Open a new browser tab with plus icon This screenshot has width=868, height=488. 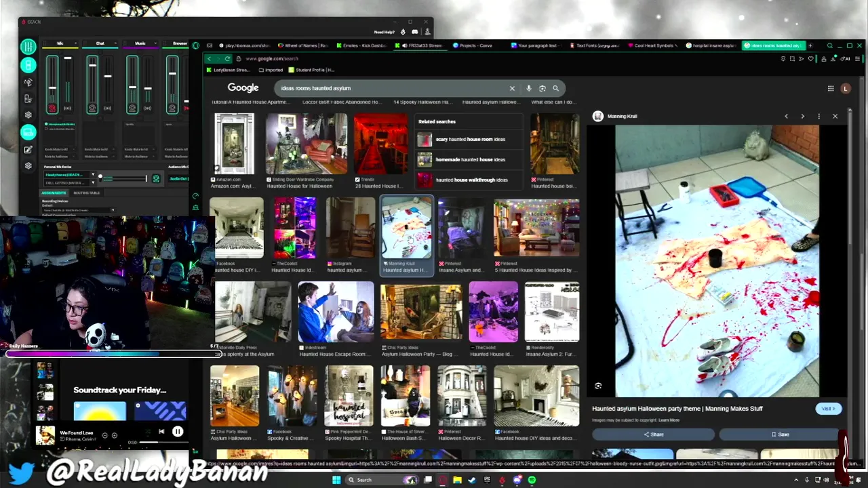point(810,45)
